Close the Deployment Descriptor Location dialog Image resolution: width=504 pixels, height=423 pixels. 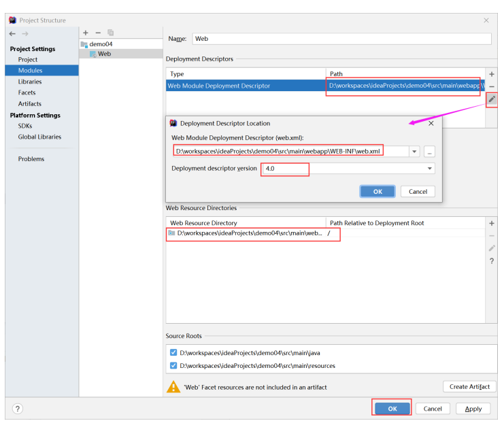pyautogui.click(x=431, y=123)
